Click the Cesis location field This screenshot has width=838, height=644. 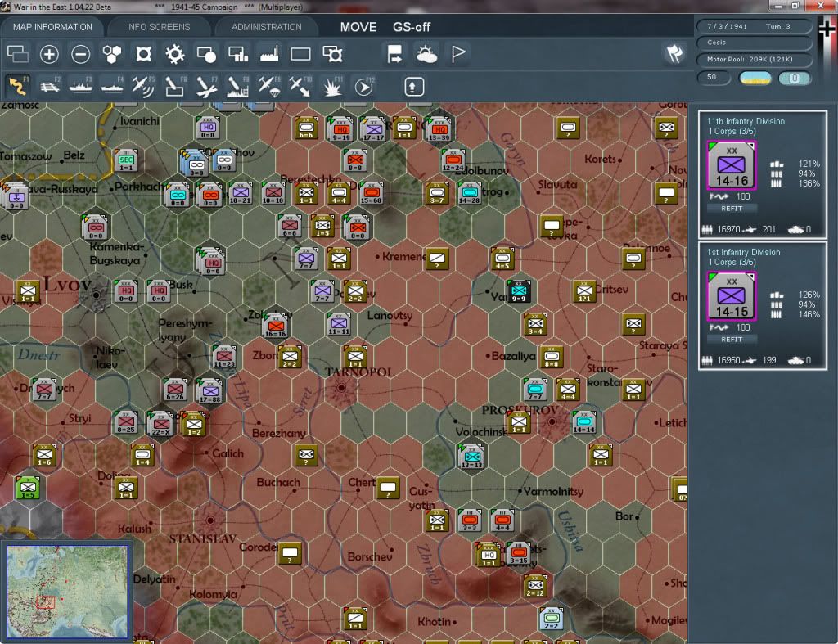coord(754,43)
